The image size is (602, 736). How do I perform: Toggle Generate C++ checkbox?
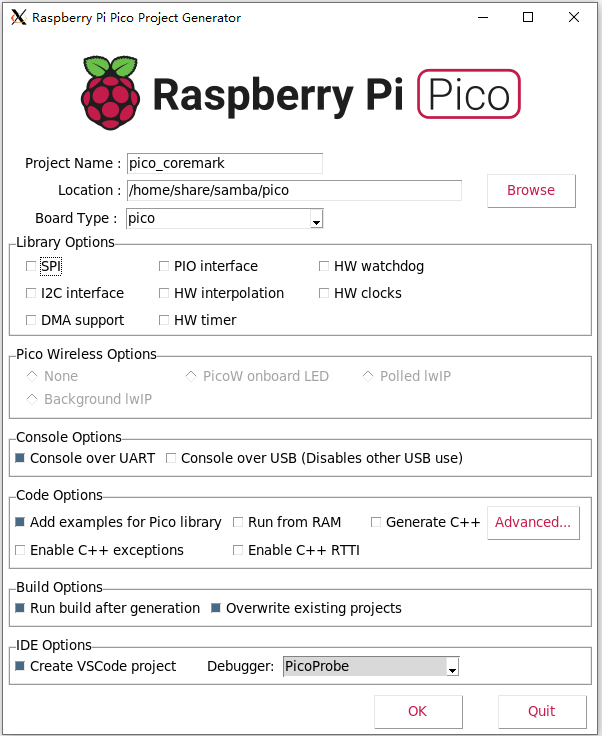click(x=376, y=522)
